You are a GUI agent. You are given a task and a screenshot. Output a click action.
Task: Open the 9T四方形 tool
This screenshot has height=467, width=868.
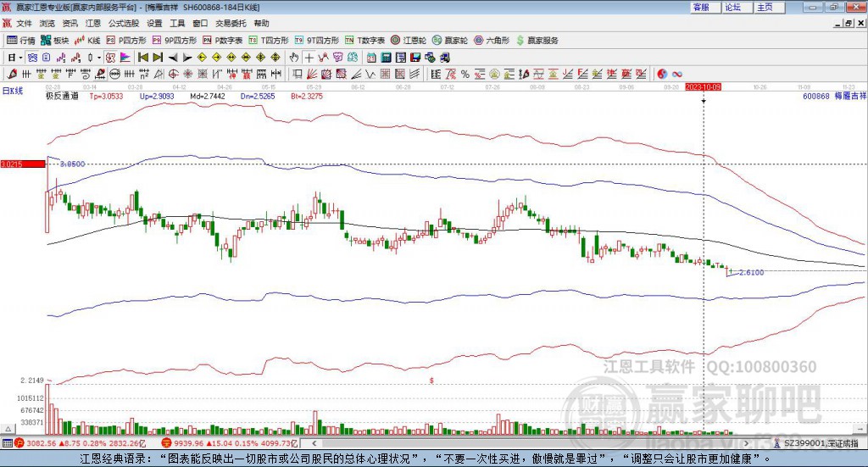(317, 41)
